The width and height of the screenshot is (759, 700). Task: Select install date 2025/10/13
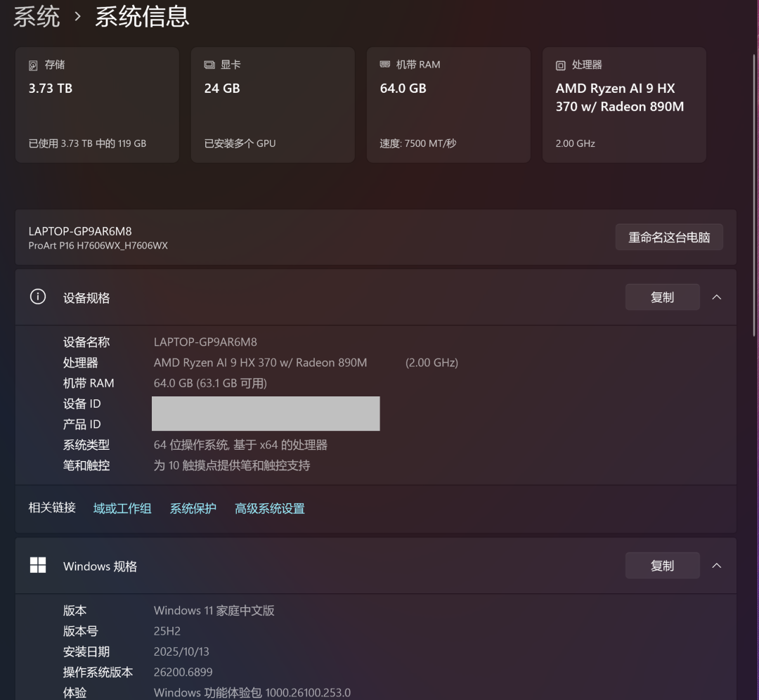click(181, 652)
